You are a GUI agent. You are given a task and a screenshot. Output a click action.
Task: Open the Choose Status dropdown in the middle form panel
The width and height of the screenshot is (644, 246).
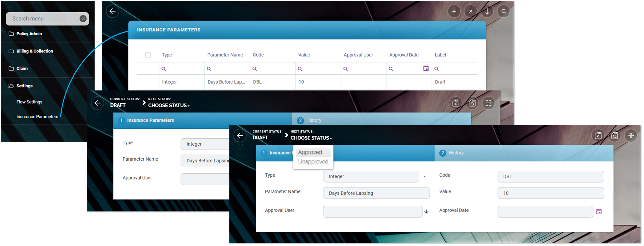(169, 105)
